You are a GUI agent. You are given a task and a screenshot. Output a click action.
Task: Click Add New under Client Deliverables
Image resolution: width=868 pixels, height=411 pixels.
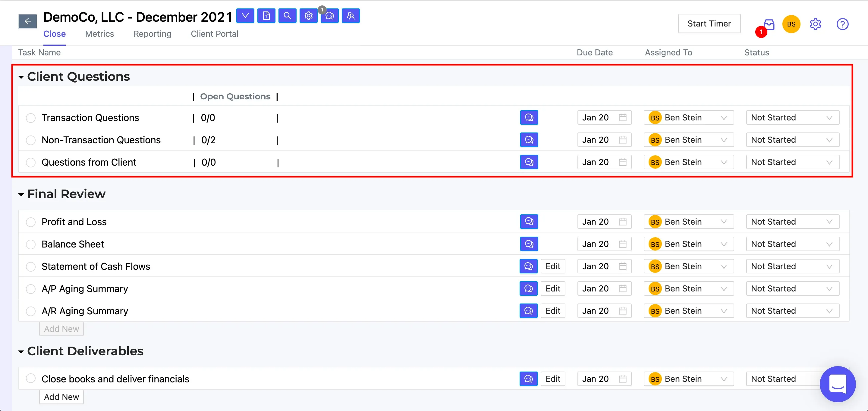point(61,397)
